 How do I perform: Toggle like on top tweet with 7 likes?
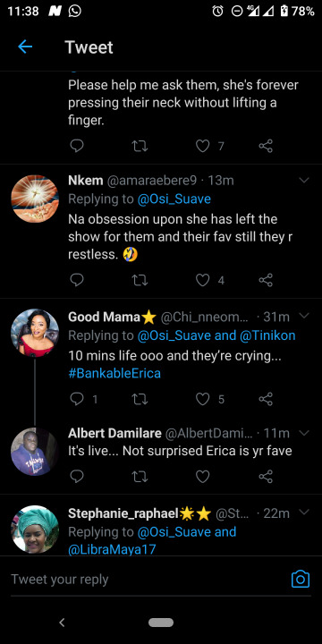(202, 146)
